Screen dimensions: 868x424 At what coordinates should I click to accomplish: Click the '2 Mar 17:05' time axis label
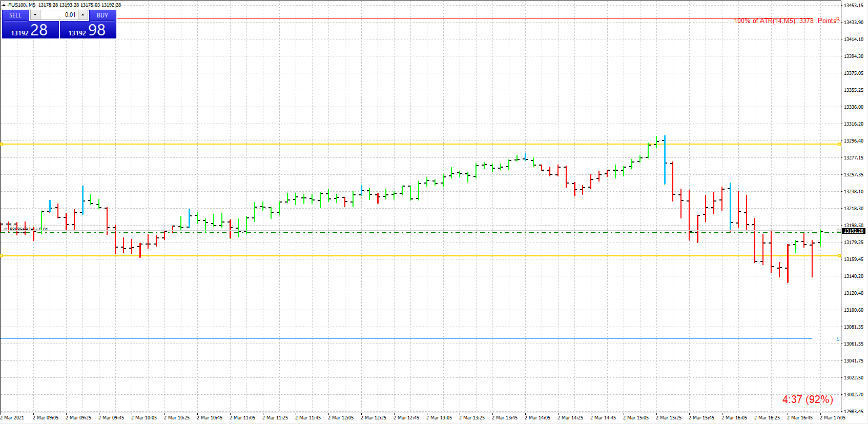coord(833,417)
